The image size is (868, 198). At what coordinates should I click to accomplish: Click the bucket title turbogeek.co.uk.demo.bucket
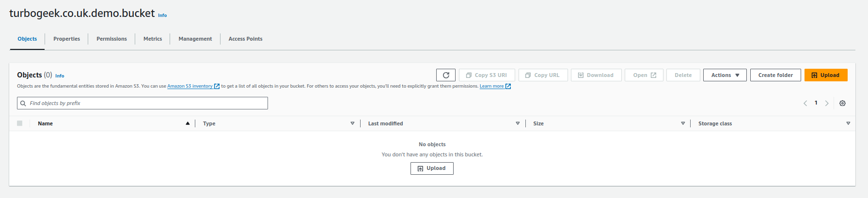click(82, 14)
